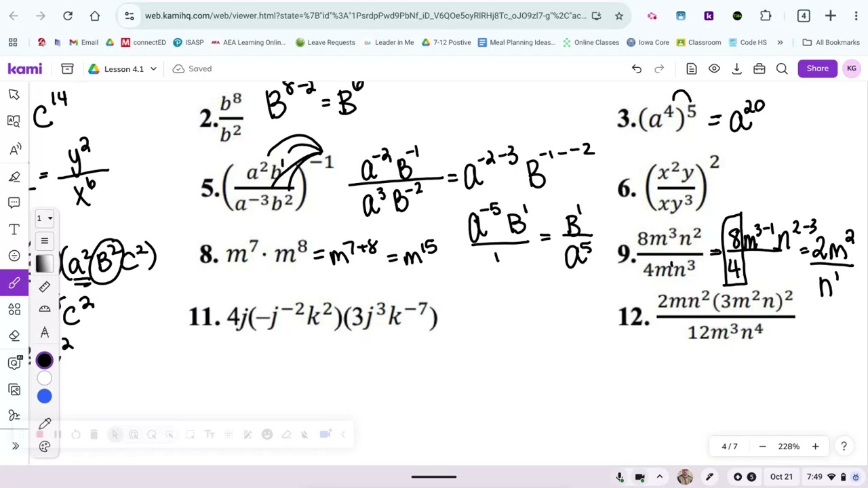Click the Kami logo
868x488 pixels.
25,68
